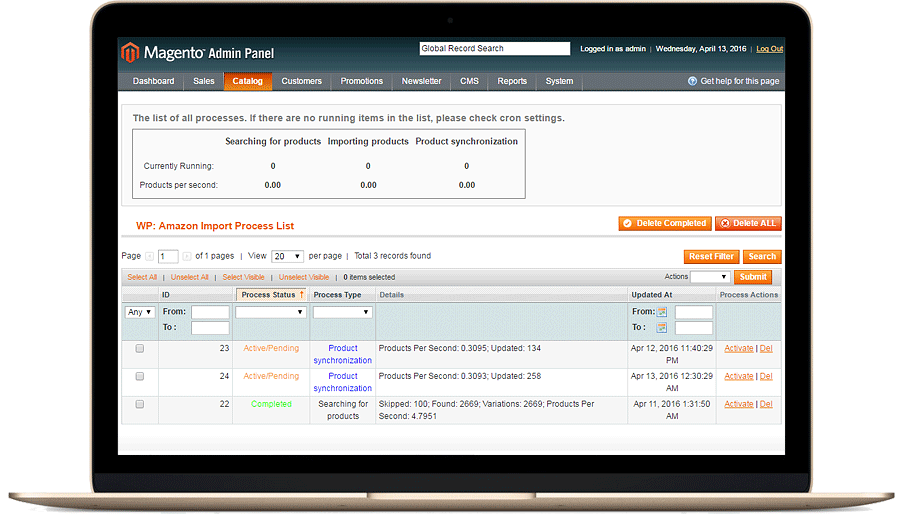This screenshot has height=515, width=900.
Task: Open the Reports menu
Action: tap(512, 81)
